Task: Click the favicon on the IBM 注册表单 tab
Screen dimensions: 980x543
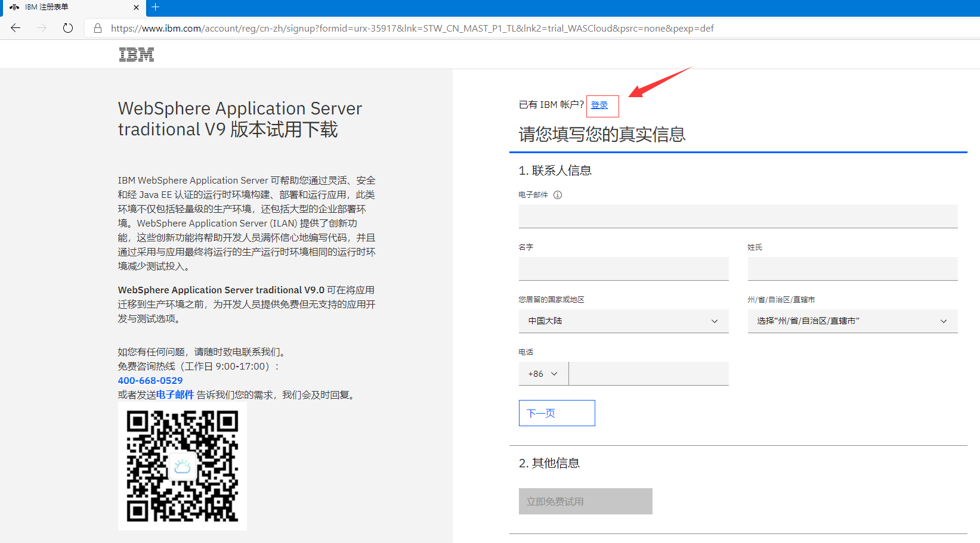Action: pyautogui.click(x=15, y=8)
